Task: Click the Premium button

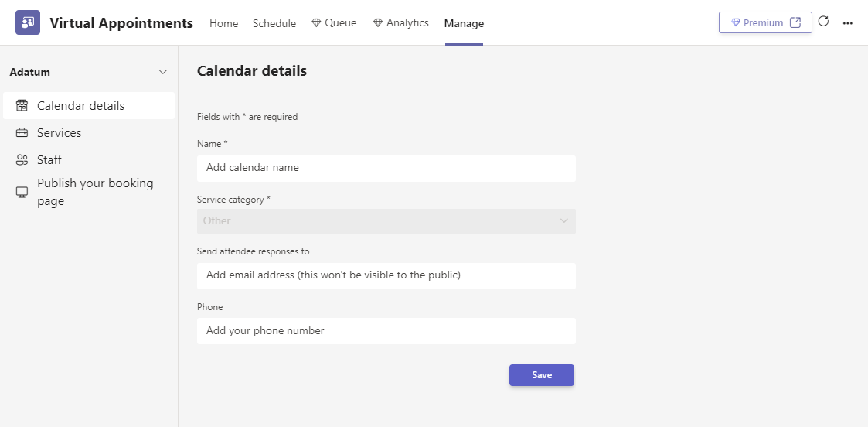Action: pos(766,22)
